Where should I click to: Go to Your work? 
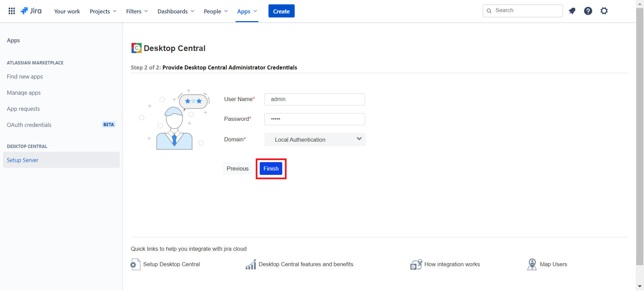[67, 11]
